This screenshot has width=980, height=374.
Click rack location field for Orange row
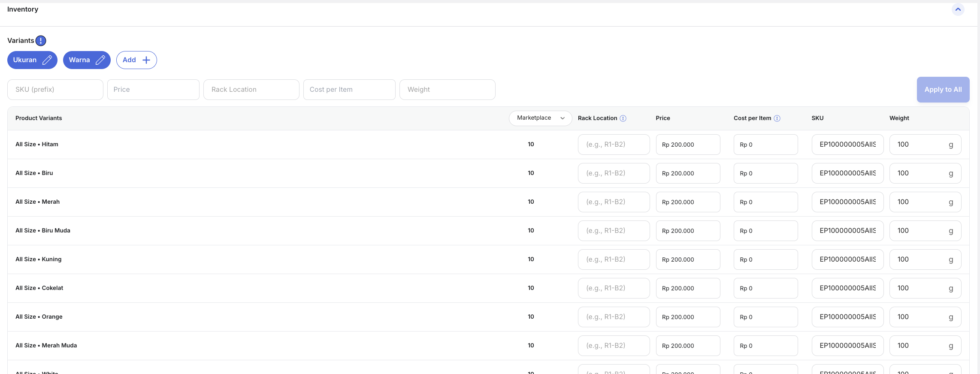tap(614, 317)
